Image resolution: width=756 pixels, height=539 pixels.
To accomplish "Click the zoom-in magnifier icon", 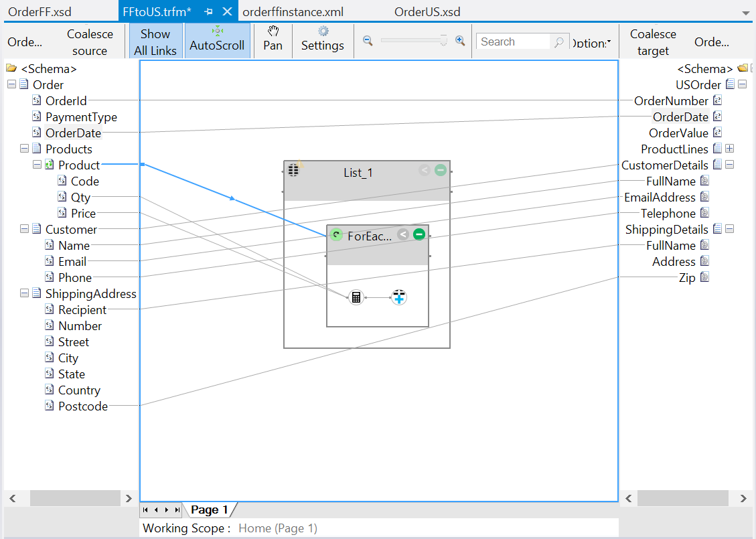I will coord(460,41).
